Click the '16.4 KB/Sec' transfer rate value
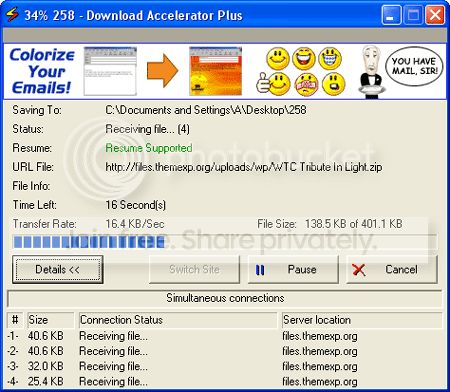 coord(135,224)
